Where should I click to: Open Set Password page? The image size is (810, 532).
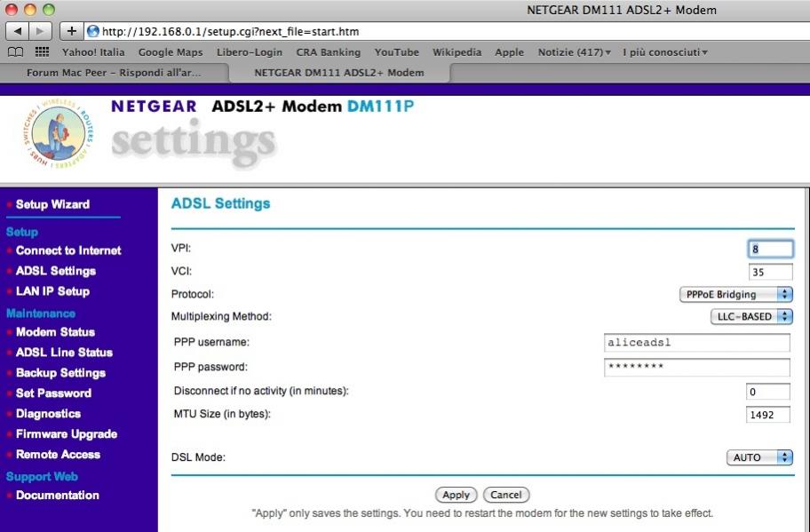[x=53, y=393]
